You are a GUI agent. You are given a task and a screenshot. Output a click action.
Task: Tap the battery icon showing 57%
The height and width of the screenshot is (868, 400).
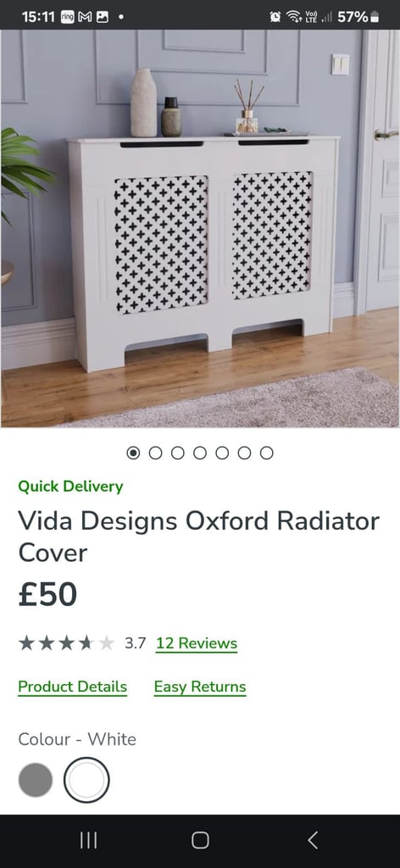[x=375, y=17]
